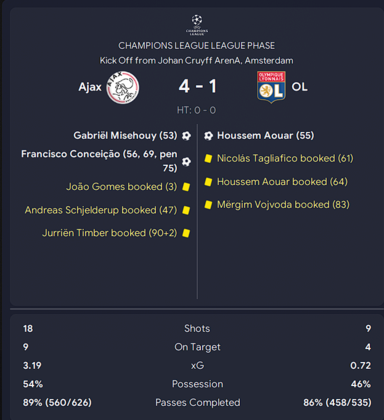Click the goal ball icon beside Francisco Conceição
This screenshot has height=420, width=384.
click(x=186, y=162)
